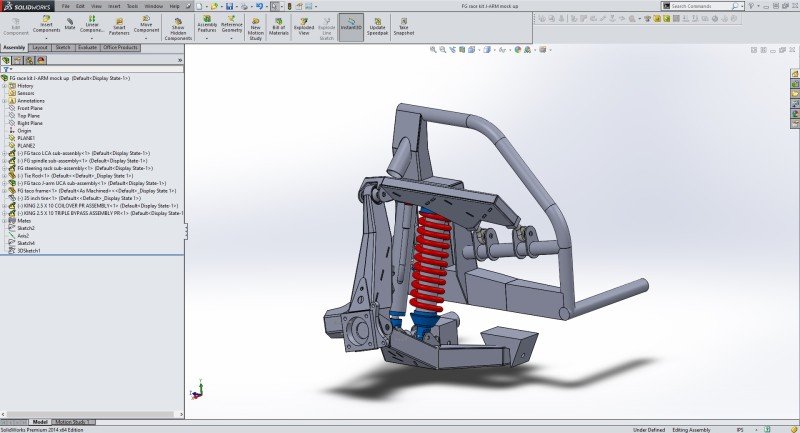Switch to Motion Study 1 tab
Image resolution: width=800 pixels, height=433 pixels.
72,422
